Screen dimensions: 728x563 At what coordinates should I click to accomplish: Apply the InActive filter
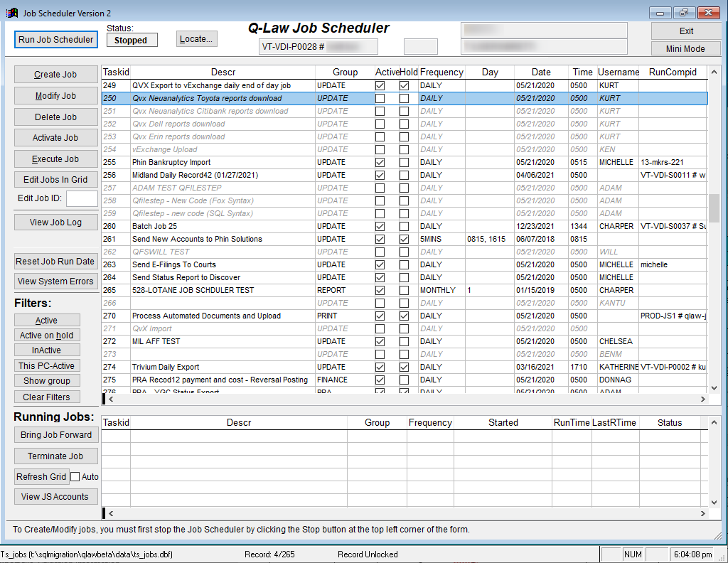pyautogui.click(x=47, y=350)
